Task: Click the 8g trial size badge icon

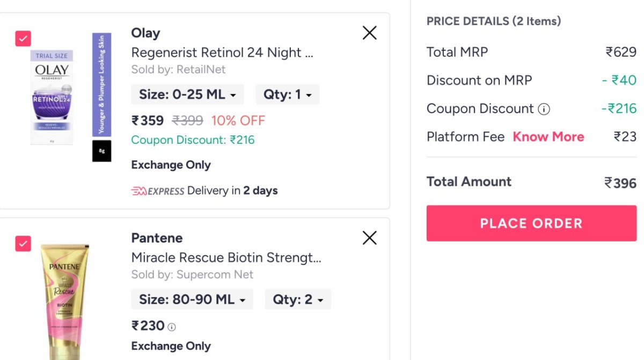Action: (102, 152)
